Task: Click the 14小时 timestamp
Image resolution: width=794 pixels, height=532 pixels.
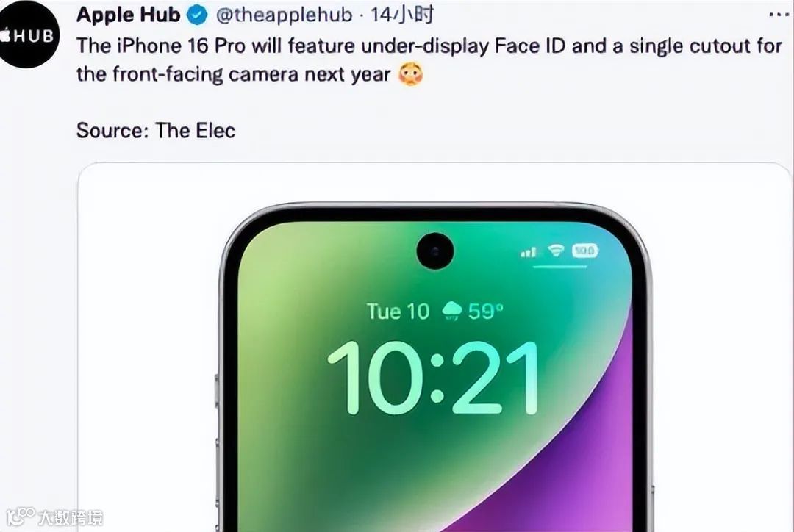Action: 401,15
